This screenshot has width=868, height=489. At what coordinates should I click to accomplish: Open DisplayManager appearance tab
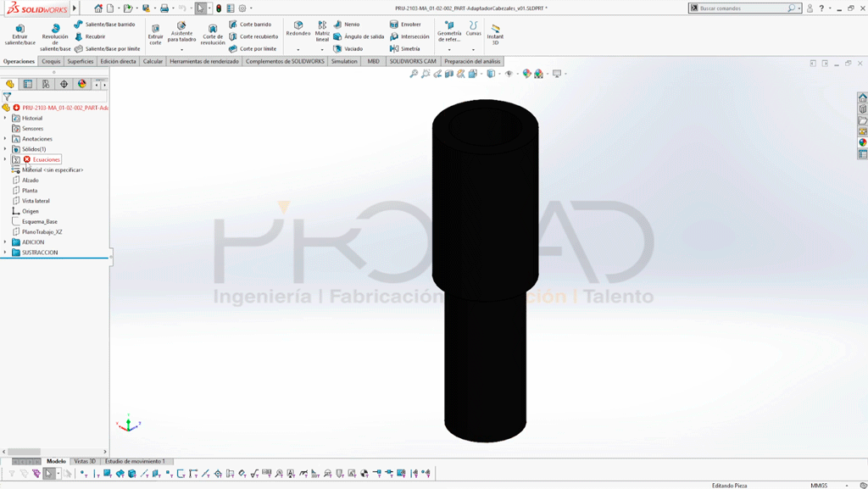pyautogui.click(x=82, y=84)
